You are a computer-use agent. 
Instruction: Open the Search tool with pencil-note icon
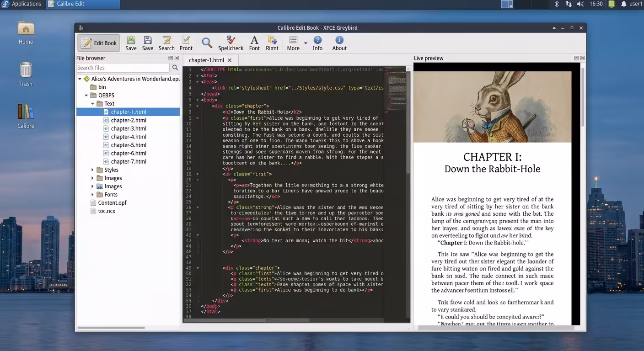(166, 43)
